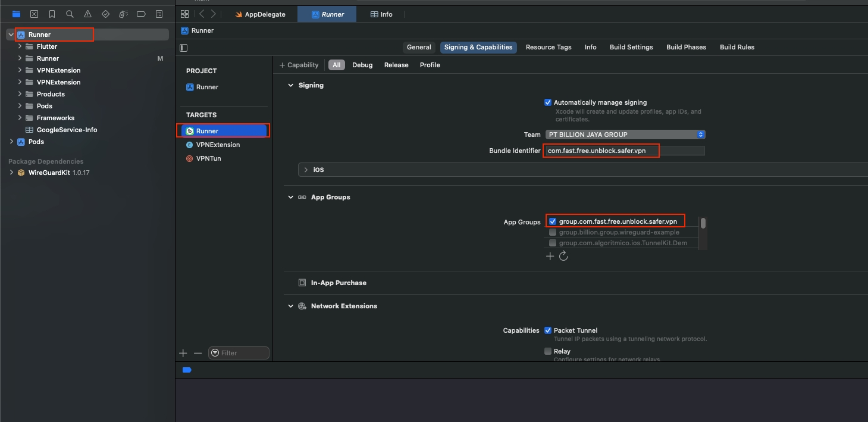Open the breakpoint navigator
868x422 pixels.
[x=141, y=14]
